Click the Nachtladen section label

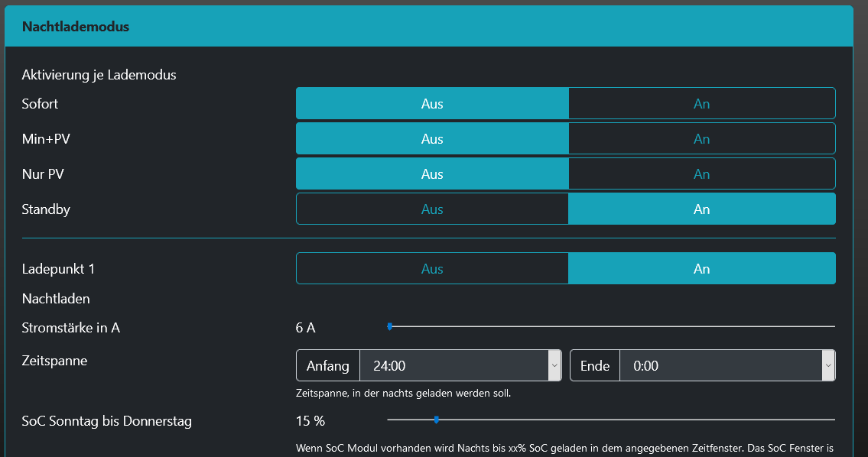[56, 299]
